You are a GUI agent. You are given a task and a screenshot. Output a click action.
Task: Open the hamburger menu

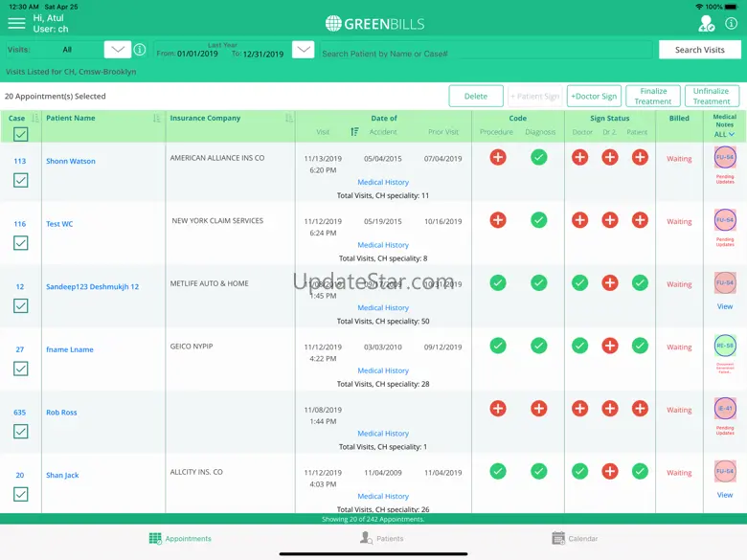coord(16,23)
